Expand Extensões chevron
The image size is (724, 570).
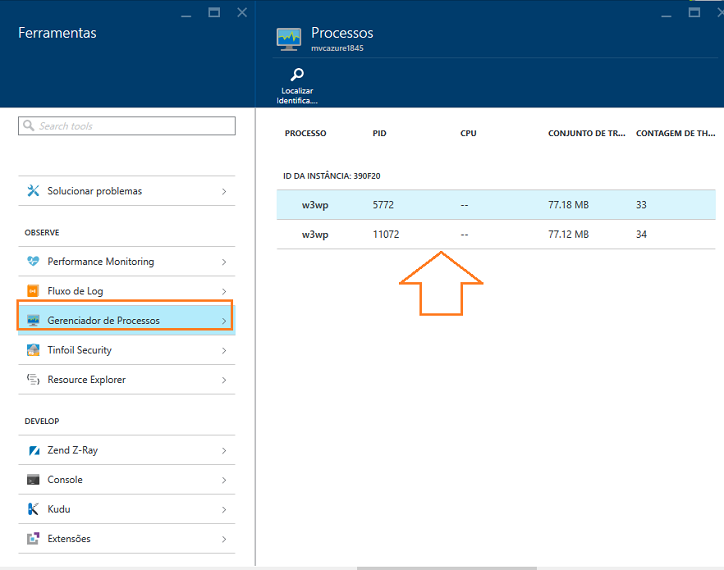[224, 539]
